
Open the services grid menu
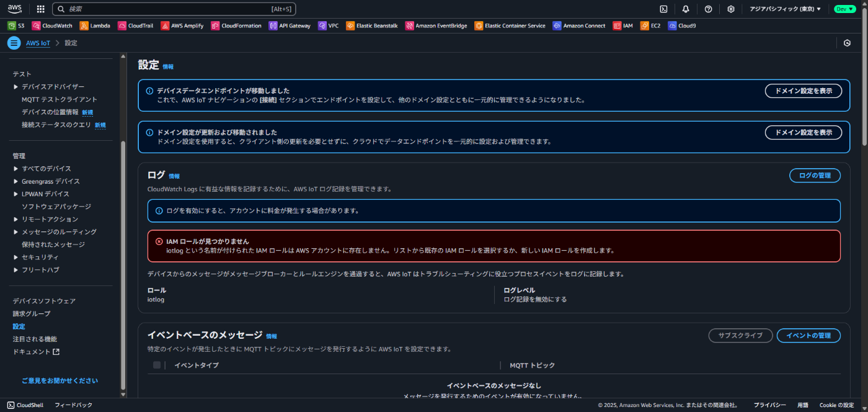click(40, 9)
